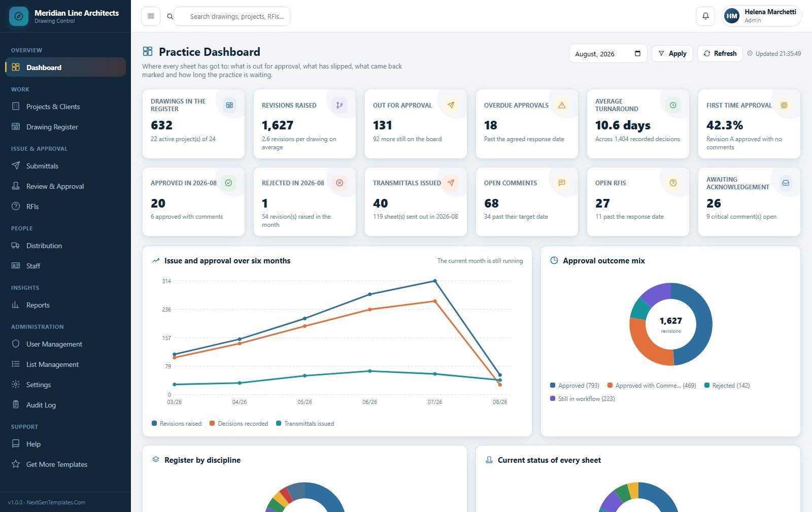Go to Distribution
Screen dimensions: 812x512
(x=65, y=246)
